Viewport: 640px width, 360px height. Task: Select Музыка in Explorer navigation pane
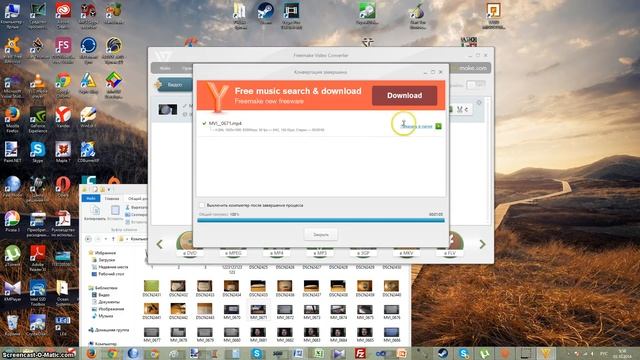click(105, 316)
